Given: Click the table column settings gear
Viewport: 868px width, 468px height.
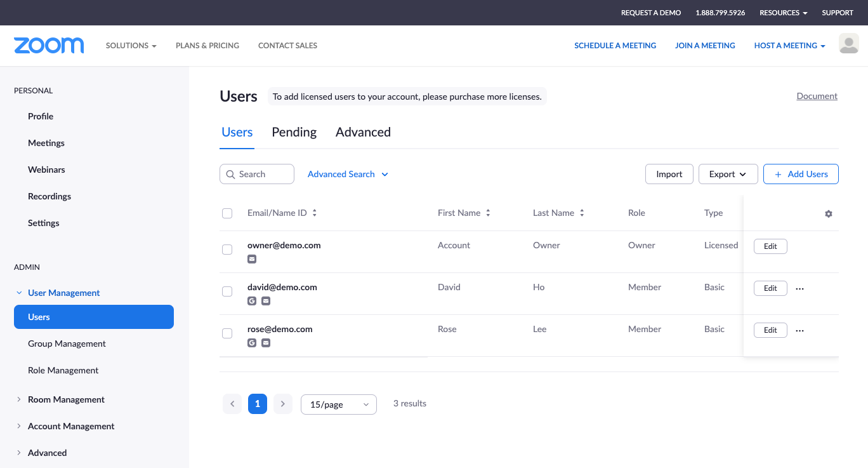Looking at the screenshot, I should (828, 214).
